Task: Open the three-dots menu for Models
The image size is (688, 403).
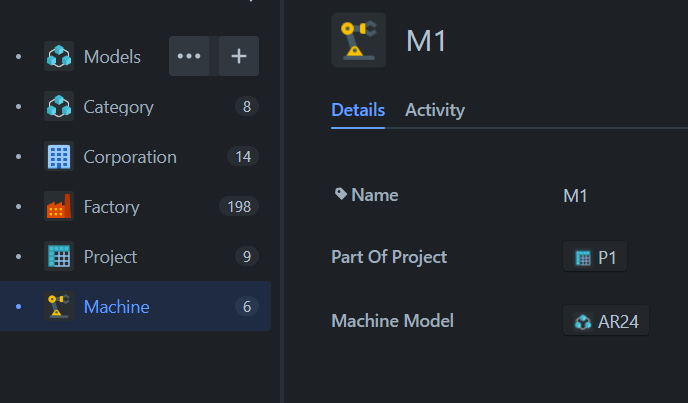Action: point(189,56)
